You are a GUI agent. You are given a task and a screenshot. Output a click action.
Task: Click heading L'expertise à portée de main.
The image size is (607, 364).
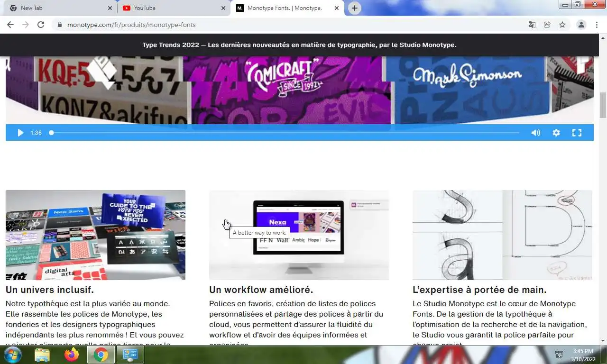point(479,290)
